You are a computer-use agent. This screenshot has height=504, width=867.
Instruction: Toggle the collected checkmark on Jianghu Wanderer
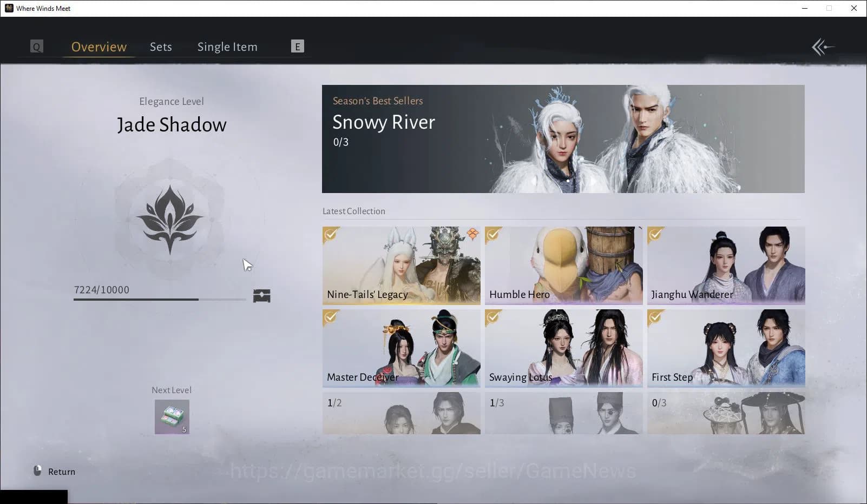(x=655, y=234)
